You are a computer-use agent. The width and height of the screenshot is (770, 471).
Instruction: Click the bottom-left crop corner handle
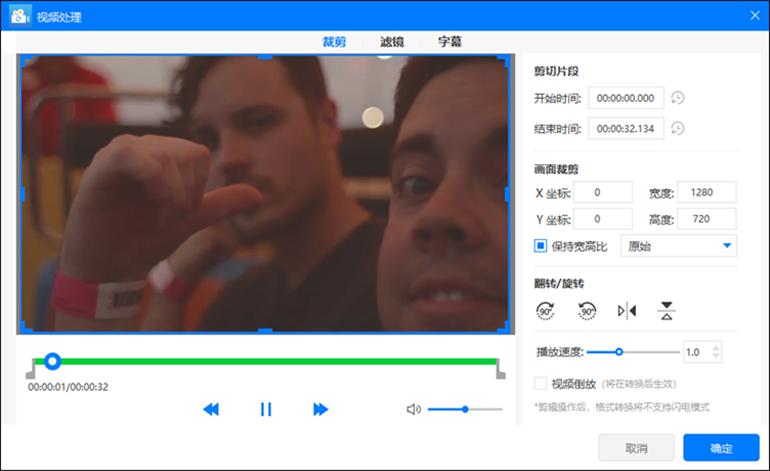pos(26,327)
